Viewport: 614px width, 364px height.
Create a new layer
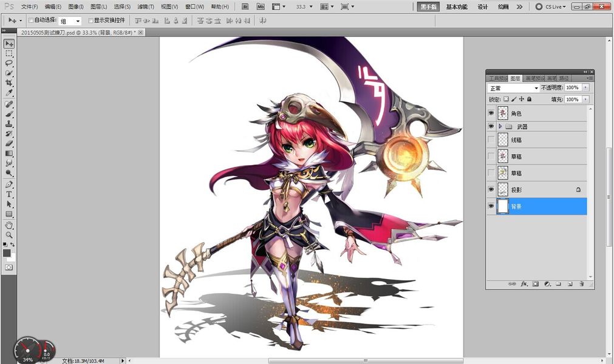pos(570,284)
